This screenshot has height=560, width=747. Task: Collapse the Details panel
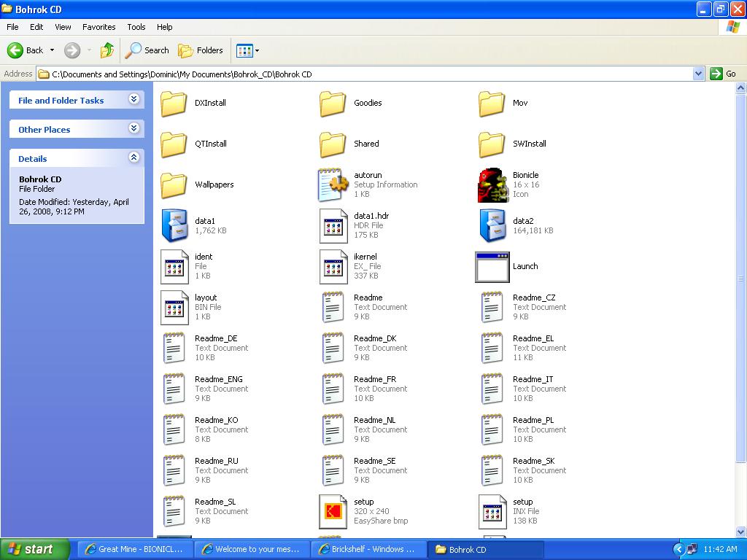click(133, 157)
